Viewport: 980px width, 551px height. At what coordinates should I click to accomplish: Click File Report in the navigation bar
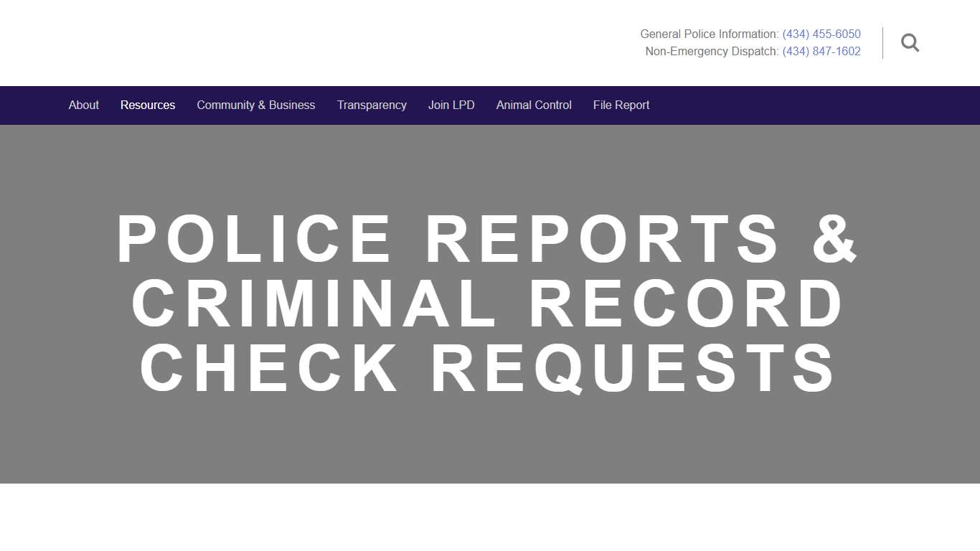click(621, 105)
